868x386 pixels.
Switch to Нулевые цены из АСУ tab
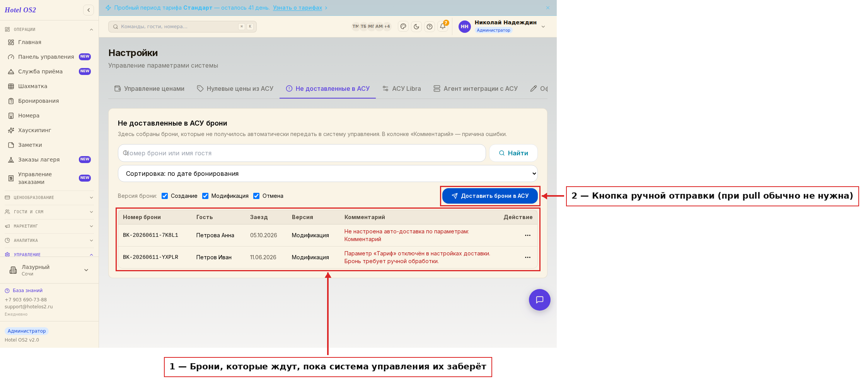tap(235, 88)
